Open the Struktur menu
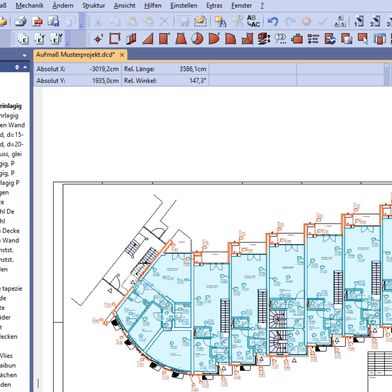 click(x=94, y=6)
